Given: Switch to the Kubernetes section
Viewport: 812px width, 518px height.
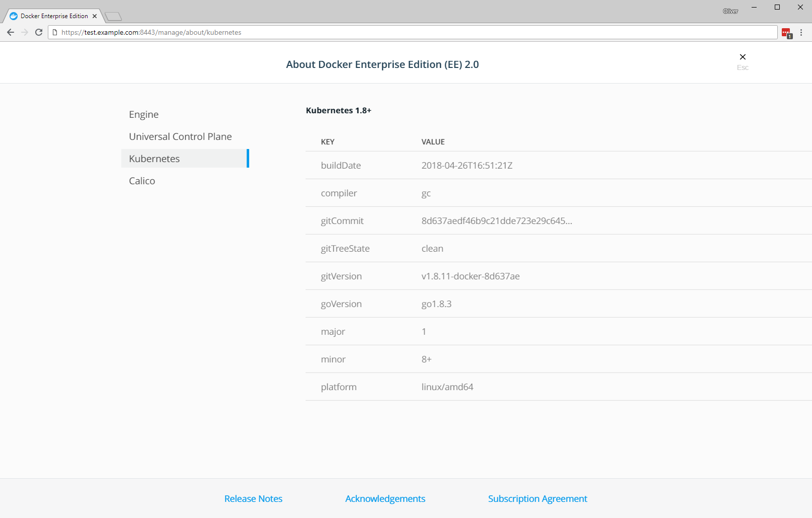Looking at the screenshot, I should click(x=154, y=158).
